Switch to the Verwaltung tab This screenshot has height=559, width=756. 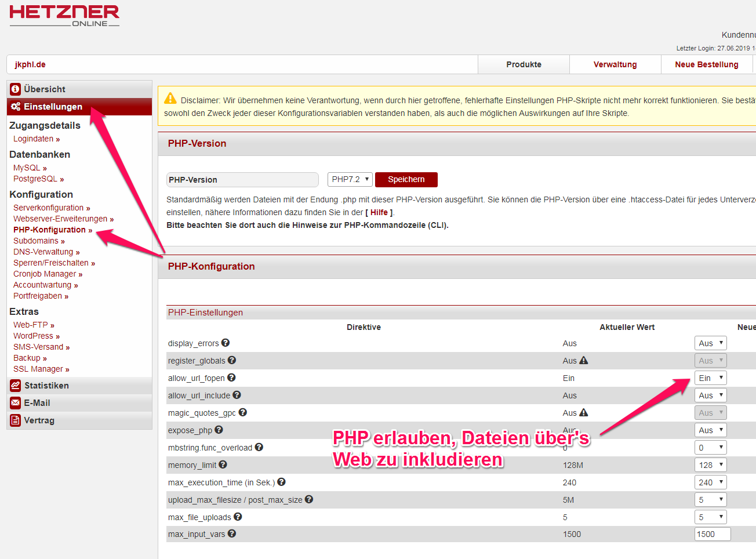coord(615,64)
